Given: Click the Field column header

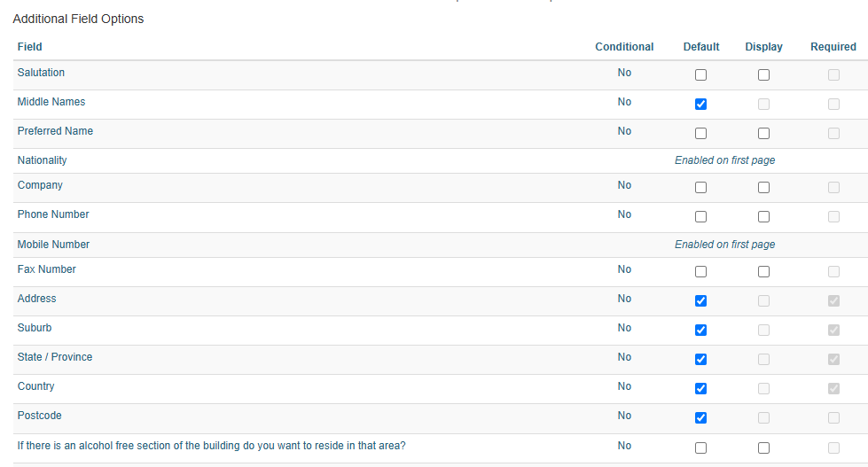Looking at the screenshot, I should click(x=30, y=47).
